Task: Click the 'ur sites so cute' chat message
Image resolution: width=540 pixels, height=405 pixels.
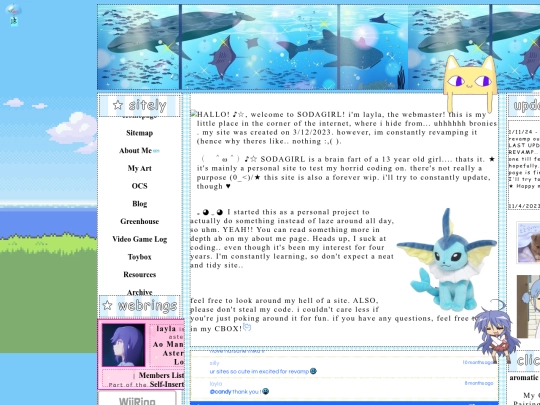Action: (259, 372)
